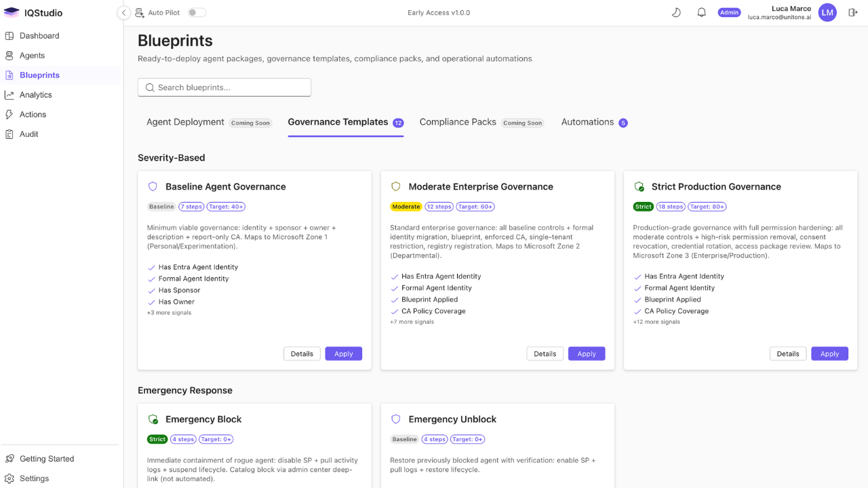868x488 pixels.
Task: Open Getting Started in the sidebar
Action: (x=61, y=459)
